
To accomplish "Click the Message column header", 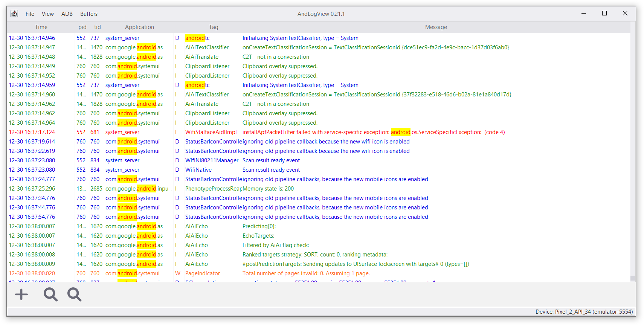I will click(436, 27).
